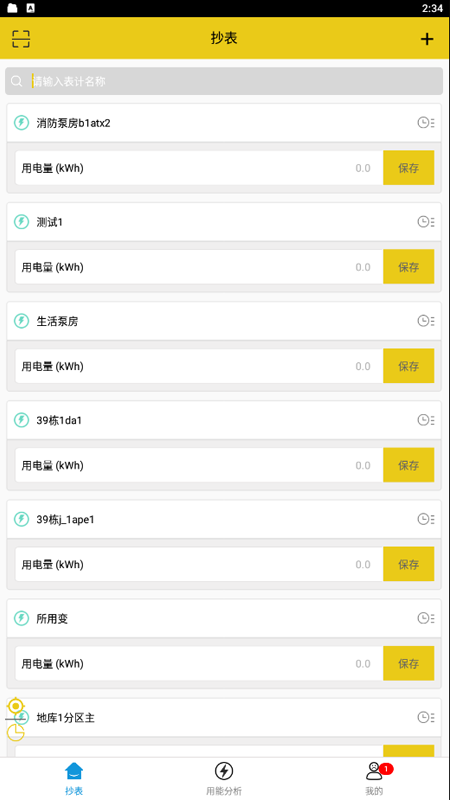The height and width of the screenshot is (800, 450).
Task: Save reading for 生活泵房
Action: [409, 366]
